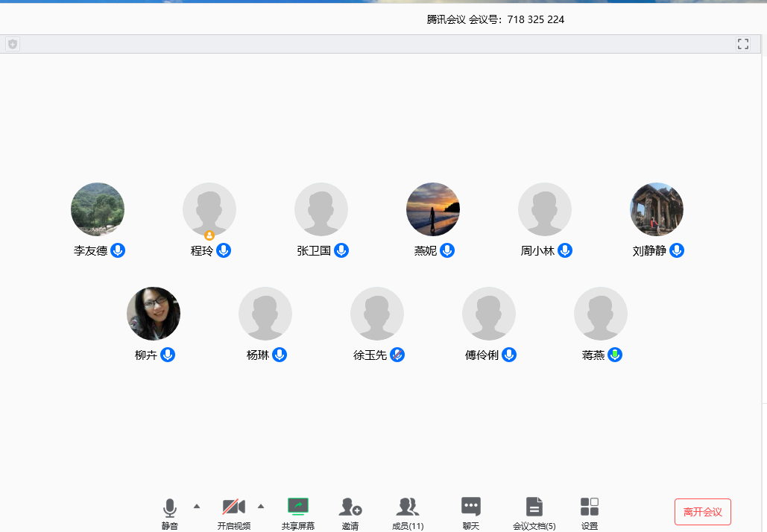This screenshot has width=767, height=532.
Task: Open 会议文档(5) meeting documents
Action: click(x=534, y=507)
